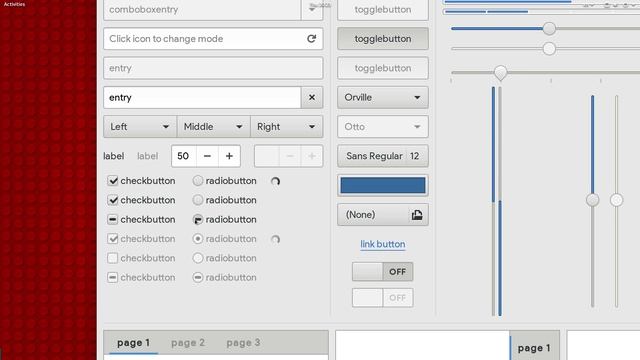Viewport: 640px width, 360px height.
Task: Open the Left dropdown
Action: [x=140, y=127]
